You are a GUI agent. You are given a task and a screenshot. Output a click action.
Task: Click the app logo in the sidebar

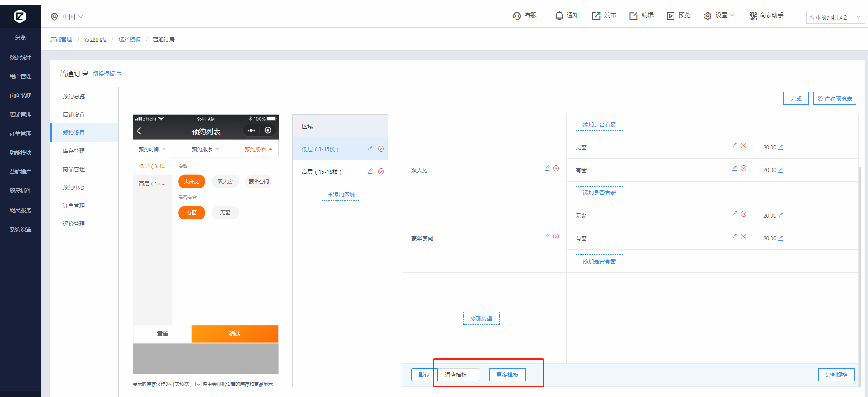click(x=20, y=17)
